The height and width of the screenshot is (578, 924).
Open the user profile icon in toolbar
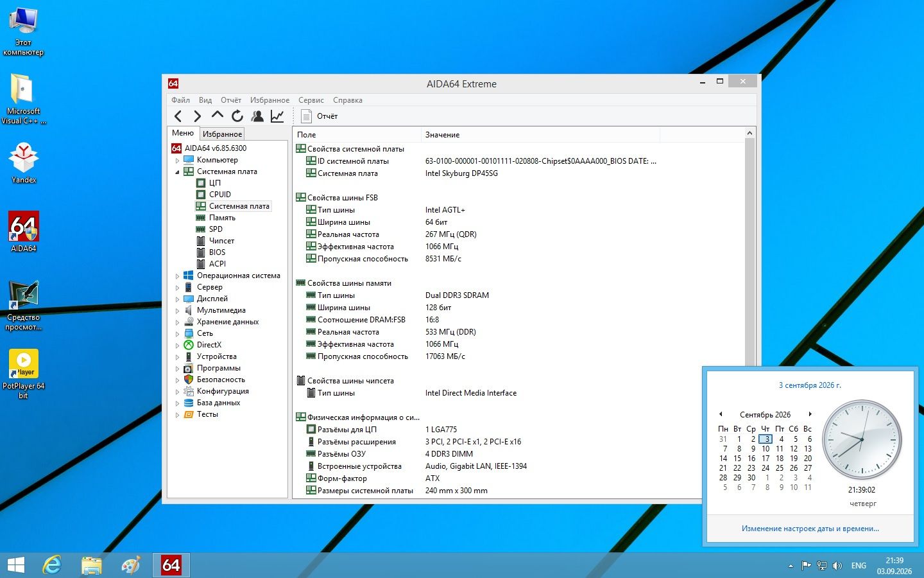pyautogui.click(x=257, y=116)
